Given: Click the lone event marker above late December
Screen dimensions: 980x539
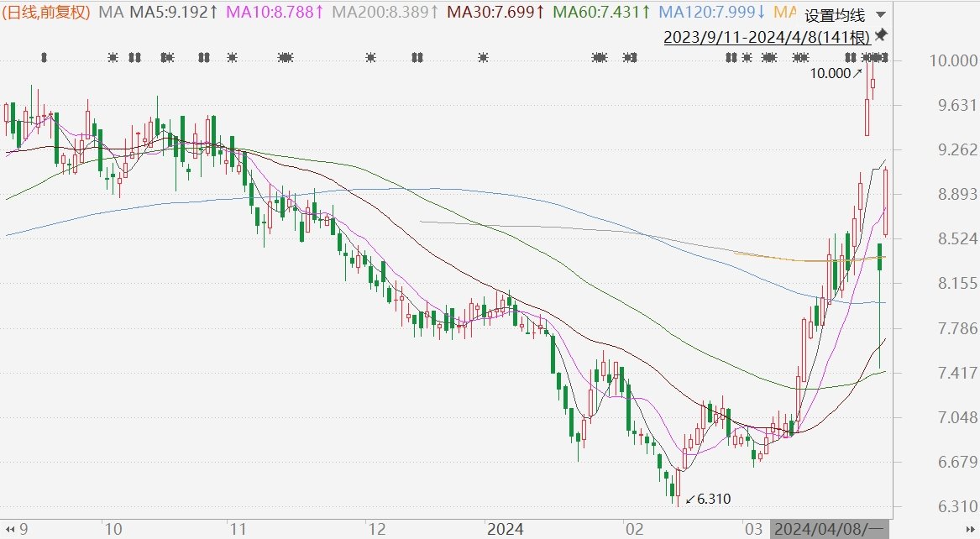Looking at the screenshot, I should 483,57.
